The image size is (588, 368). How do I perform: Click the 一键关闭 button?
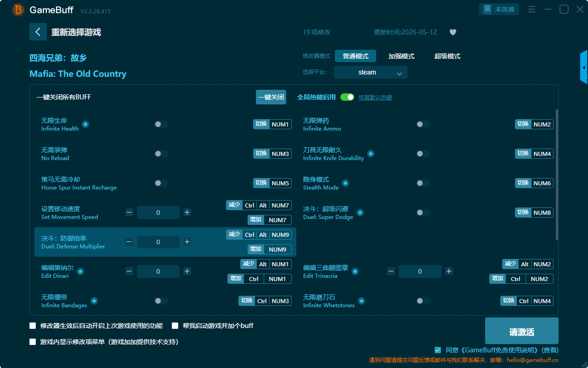click(271, 97)
